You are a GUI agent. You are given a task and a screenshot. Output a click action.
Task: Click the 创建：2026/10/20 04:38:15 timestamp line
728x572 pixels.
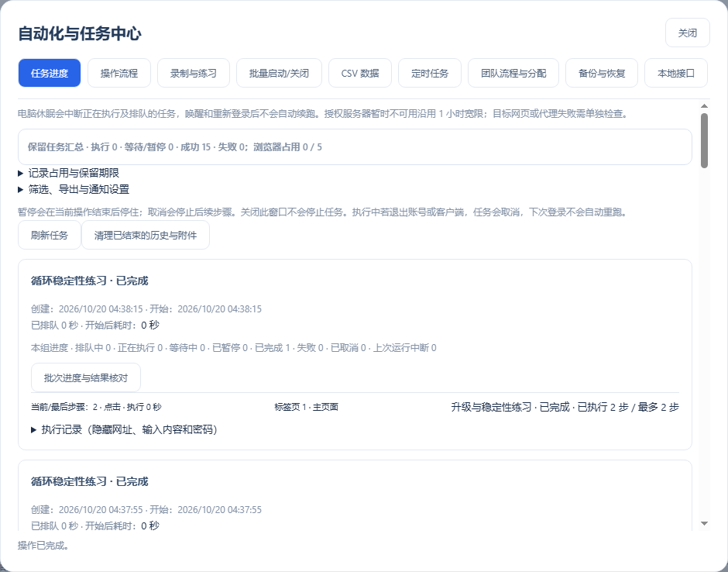coord(146,309)
